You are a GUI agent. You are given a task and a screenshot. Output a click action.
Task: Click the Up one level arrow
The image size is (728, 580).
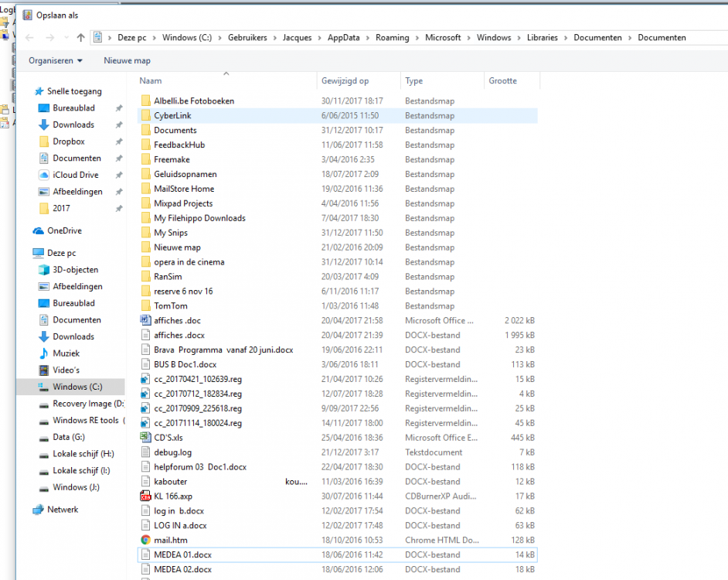81,38
